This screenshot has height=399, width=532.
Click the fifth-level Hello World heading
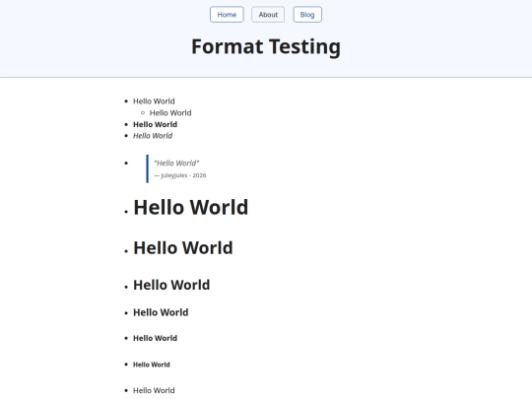155,338
